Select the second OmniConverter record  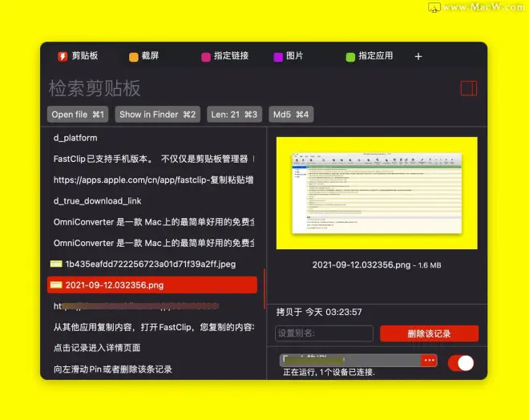pos(152,243)
